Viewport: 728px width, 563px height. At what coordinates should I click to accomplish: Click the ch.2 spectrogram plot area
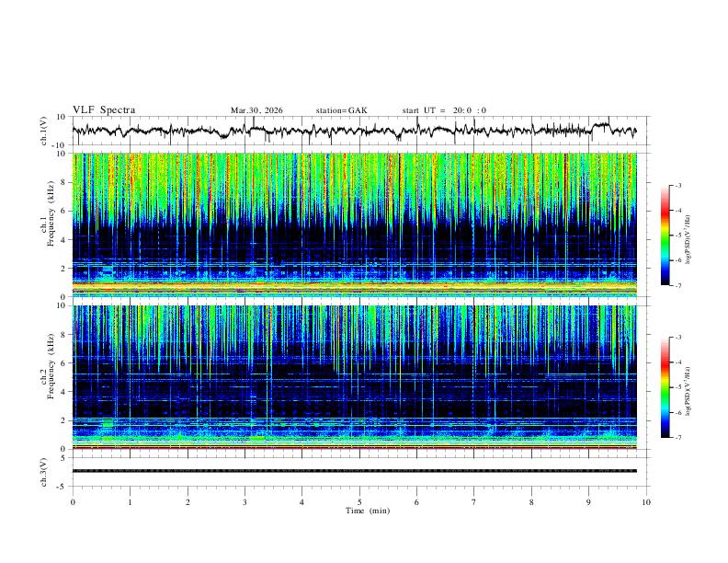[x=355, y=377]
